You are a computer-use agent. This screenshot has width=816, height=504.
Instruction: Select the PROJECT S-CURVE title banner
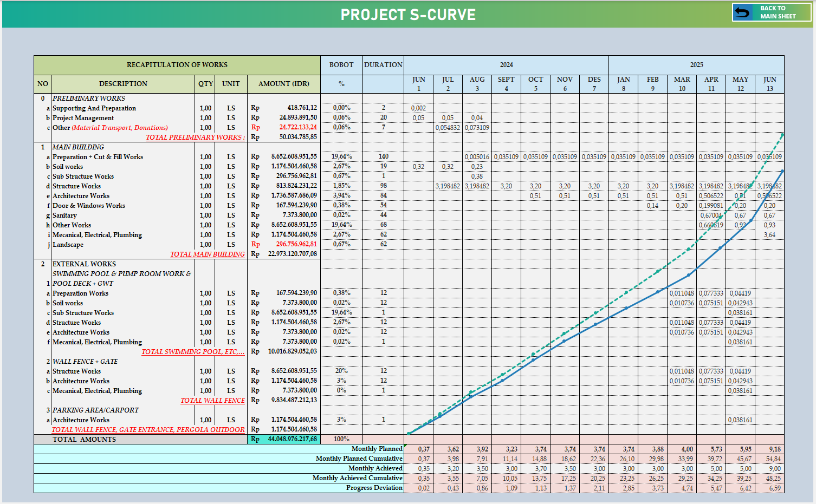[x=407, y=15]
